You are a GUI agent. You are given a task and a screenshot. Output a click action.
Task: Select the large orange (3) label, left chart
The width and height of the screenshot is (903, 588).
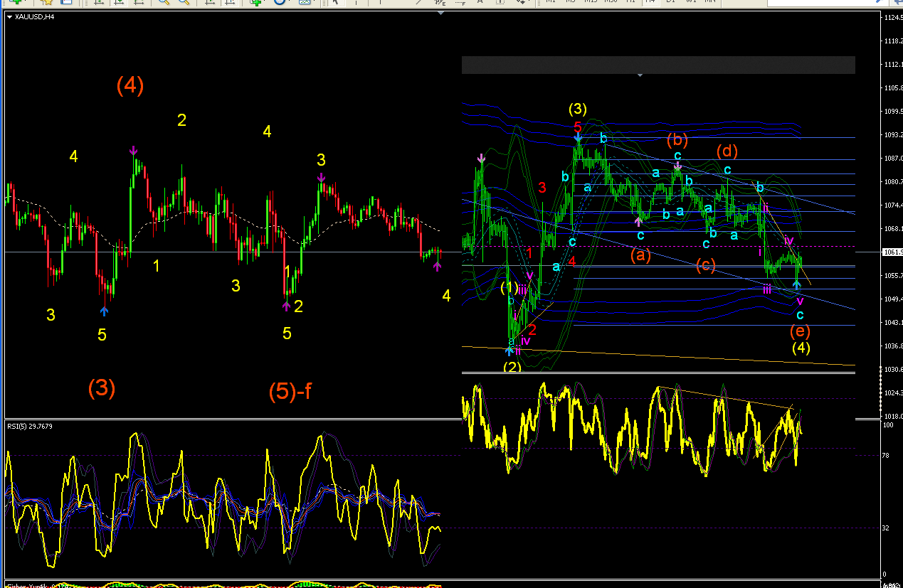pos(102,388)
